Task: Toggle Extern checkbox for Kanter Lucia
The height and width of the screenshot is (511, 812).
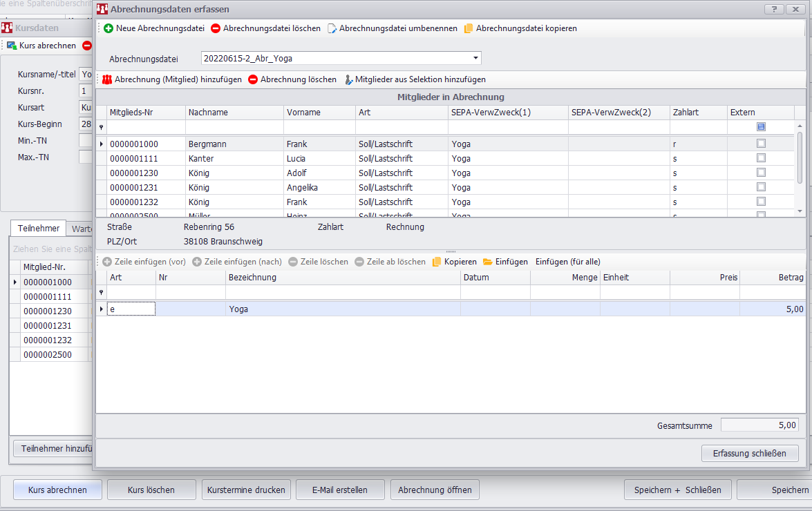Action: click(761, 158)
